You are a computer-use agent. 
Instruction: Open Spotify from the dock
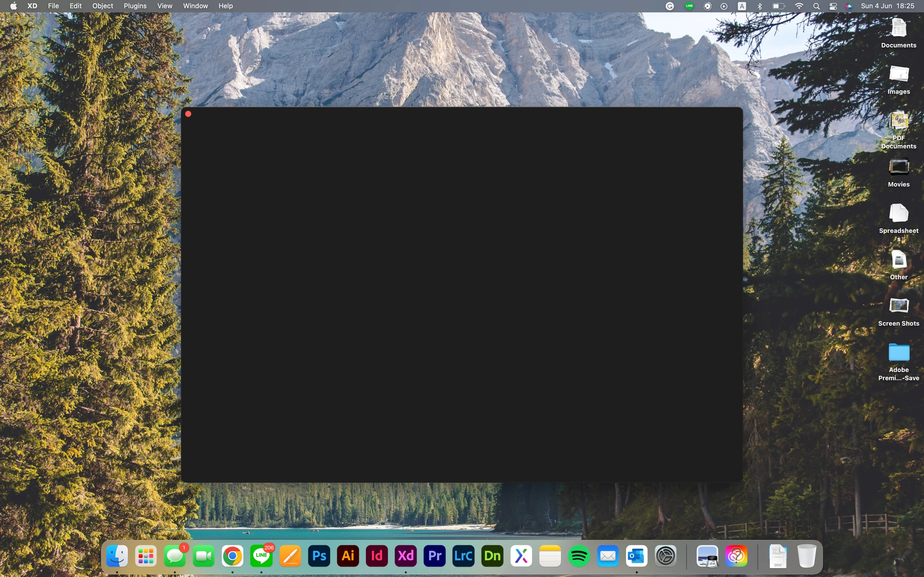click(579, 556)
